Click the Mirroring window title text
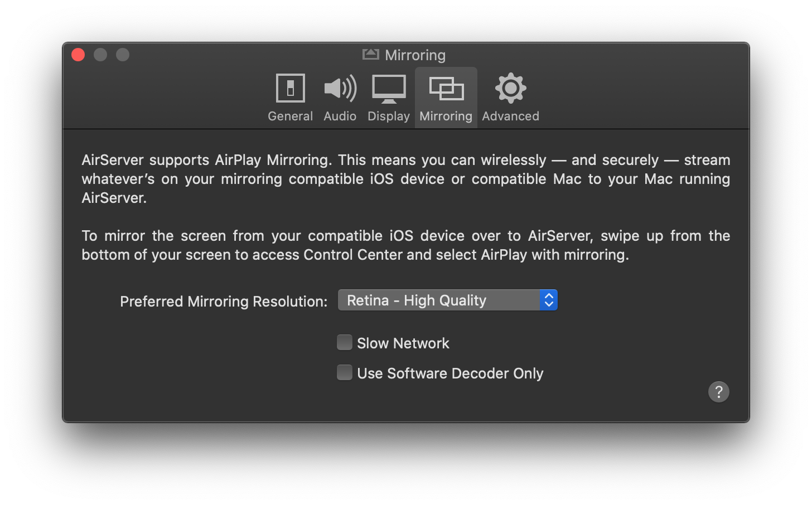812x505 pixels. point(415,55)
